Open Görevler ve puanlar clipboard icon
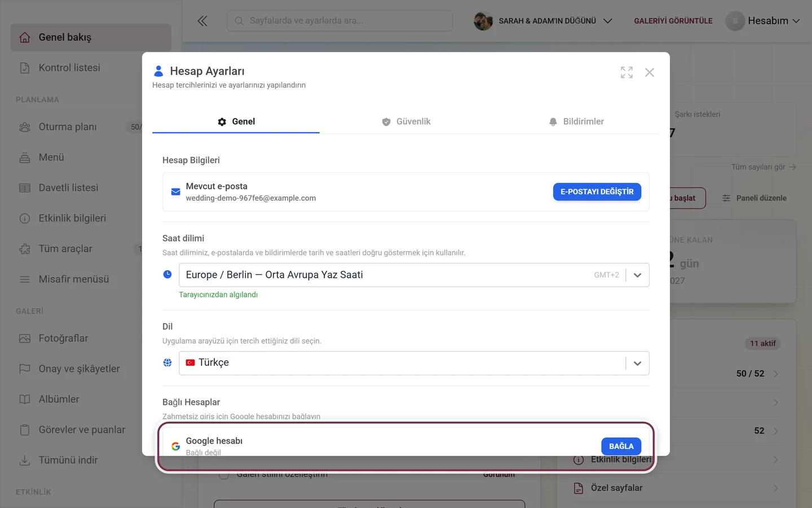Viewport: 812px width, 508px height. coord(25,430)
